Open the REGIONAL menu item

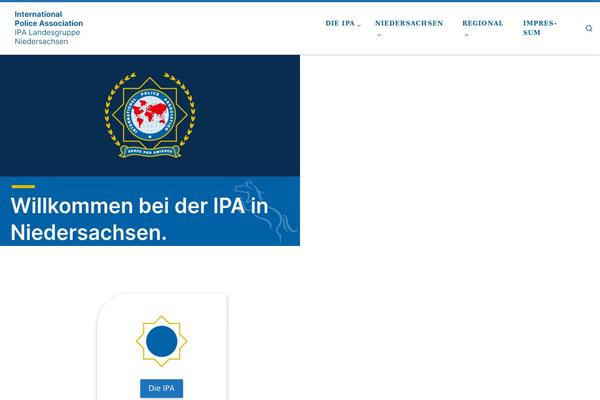pos(483,23)
